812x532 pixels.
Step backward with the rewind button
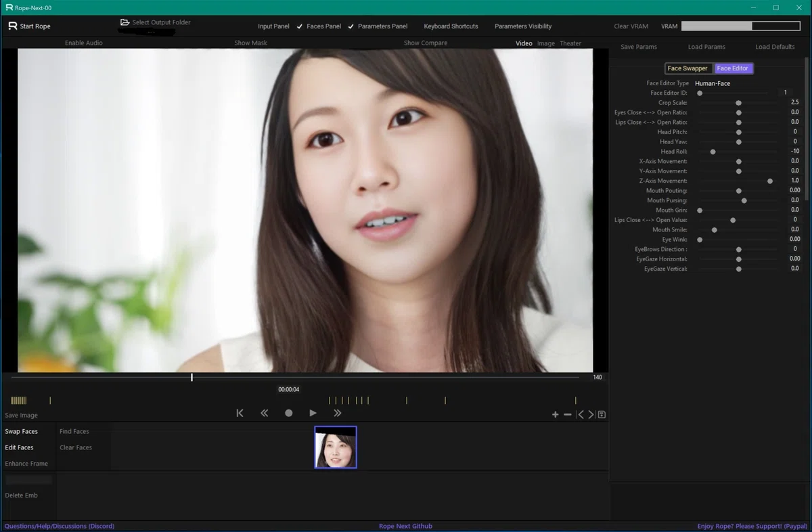[265, 413]
